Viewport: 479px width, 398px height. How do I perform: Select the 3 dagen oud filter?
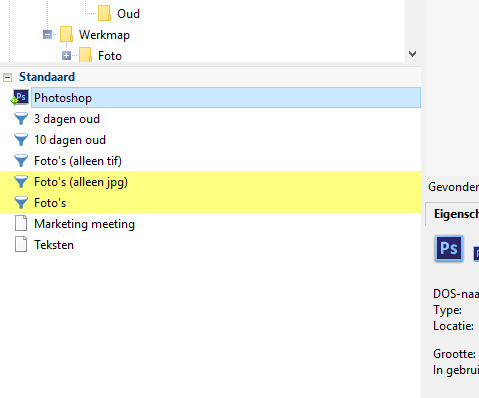67,119
